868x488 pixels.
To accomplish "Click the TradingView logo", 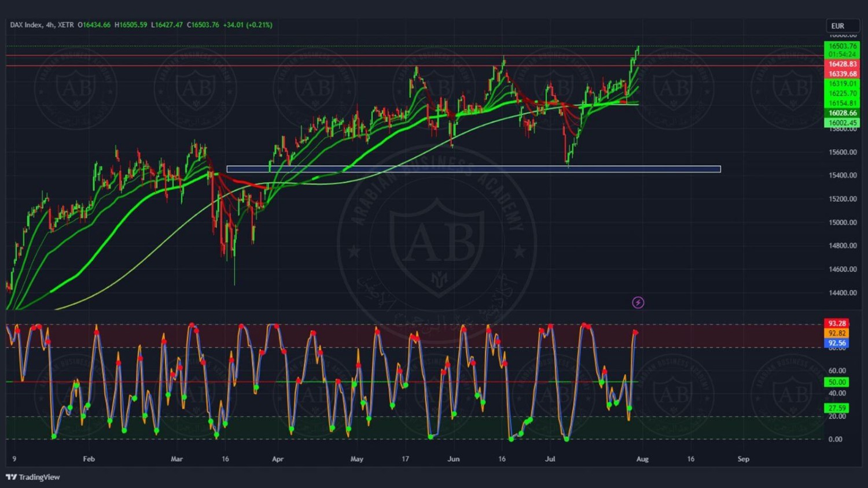I will (33, 477).
